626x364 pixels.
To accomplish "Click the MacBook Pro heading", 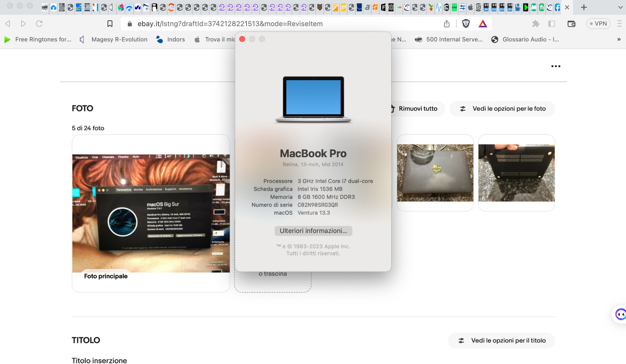I will pyautogui.click(x=313, y=154).
